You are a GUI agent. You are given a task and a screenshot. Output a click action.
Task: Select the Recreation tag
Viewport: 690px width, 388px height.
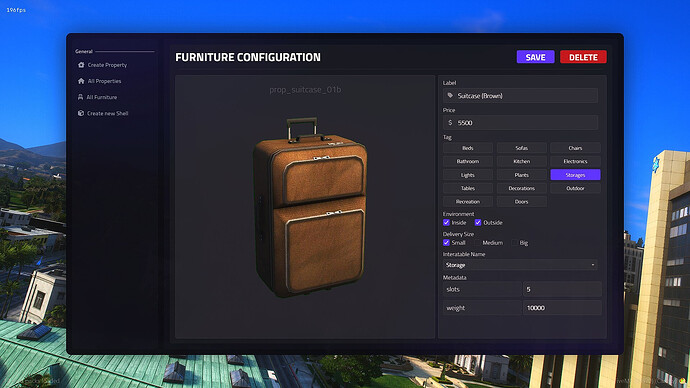(x=468, y=201)
